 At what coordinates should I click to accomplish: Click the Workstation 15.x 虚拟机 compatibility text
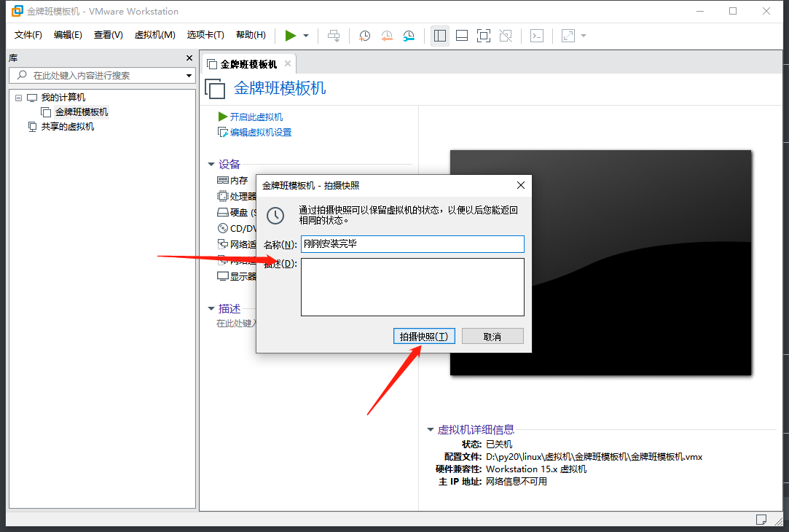click(536, 469)
